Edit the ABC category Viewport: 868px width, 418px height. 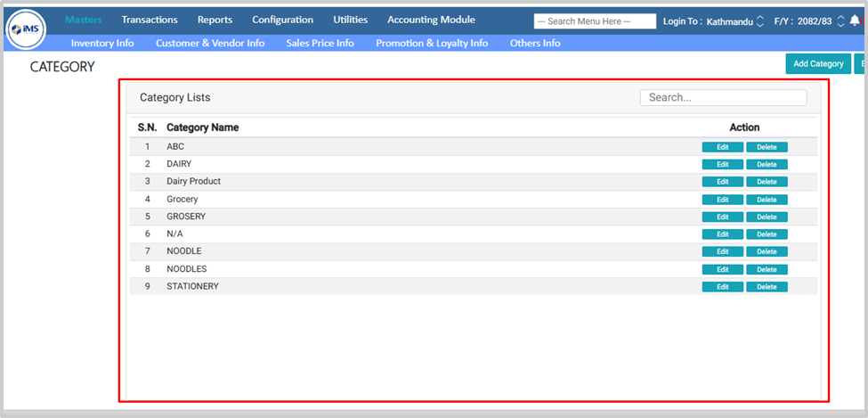pos(722,147)
